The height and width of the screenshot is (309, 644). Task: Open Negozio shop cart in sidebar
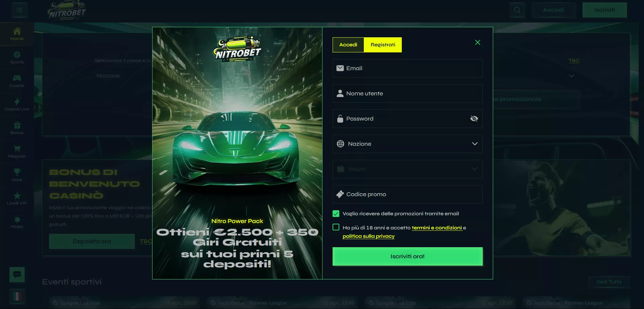pos(17,152)
